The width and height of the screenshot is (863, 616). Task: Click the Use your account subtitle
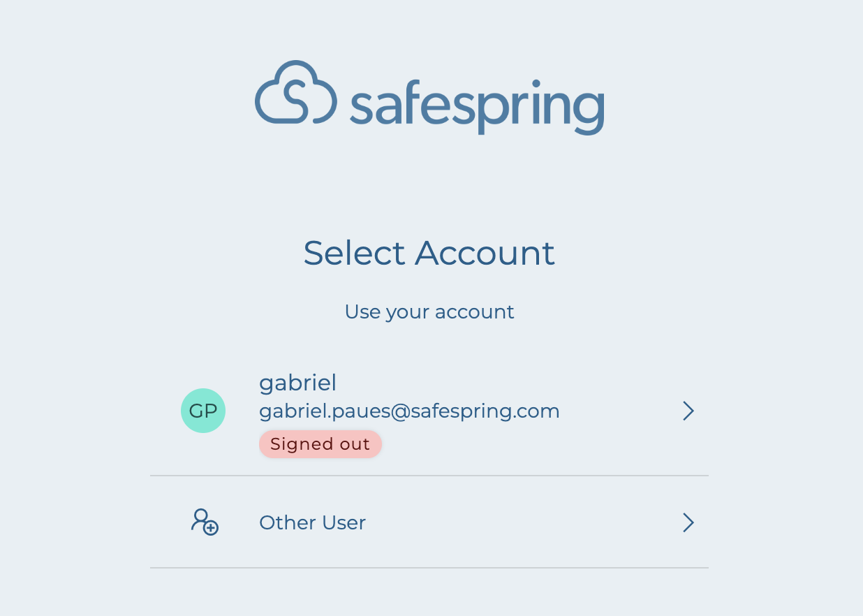pyautogui.click(x=429, y=311)
